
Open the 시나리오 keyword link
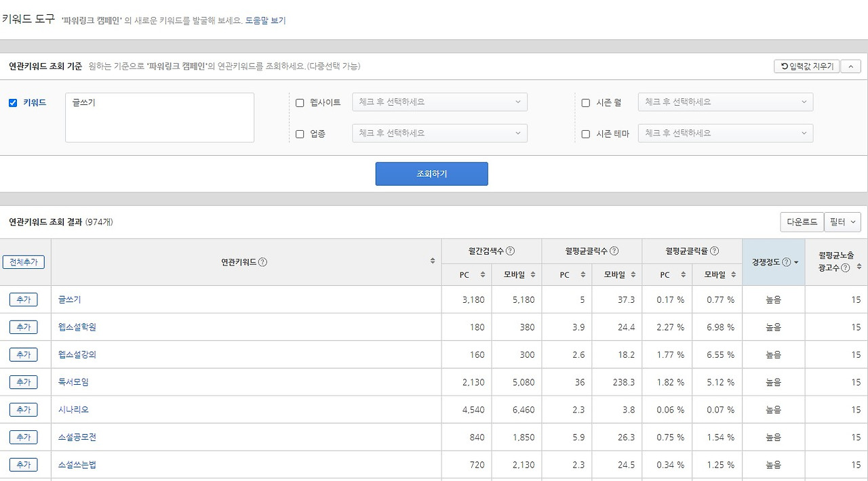[x=73, y=410]
